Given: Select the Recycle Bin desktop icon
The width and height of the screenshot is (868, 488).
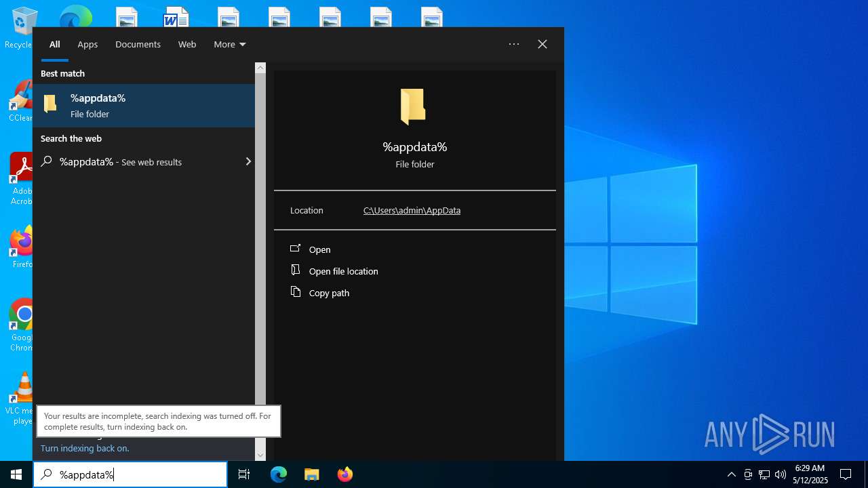Looking at the screenshot, I should tap(22, 28).
